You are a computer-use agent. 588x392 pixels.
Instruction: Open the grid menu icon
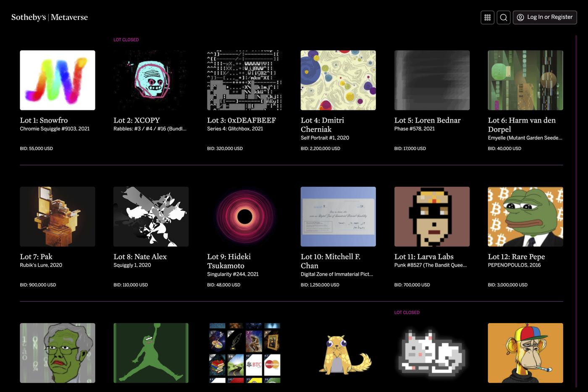(487, 17)
